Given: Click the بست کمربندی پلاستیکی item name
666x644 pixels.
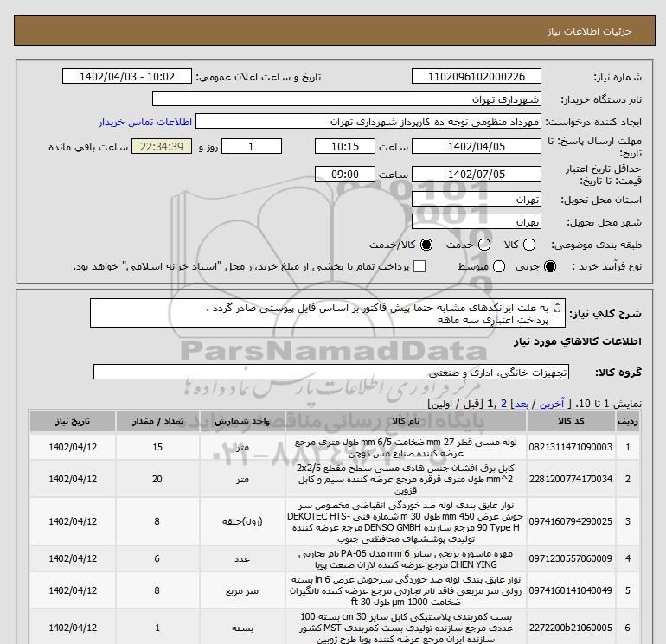Looking at the screenshot, I should 406,628.
